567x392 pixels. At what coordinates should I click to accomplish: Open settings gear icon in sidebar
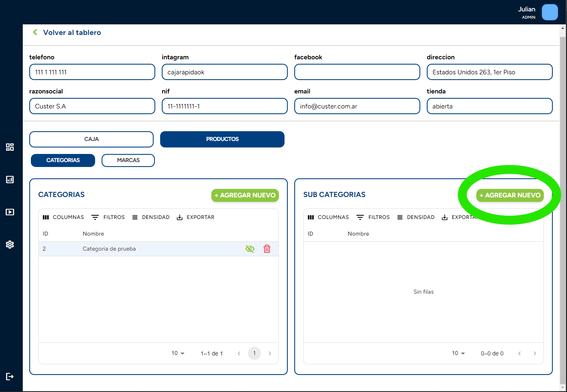click(x=10, y=245)
